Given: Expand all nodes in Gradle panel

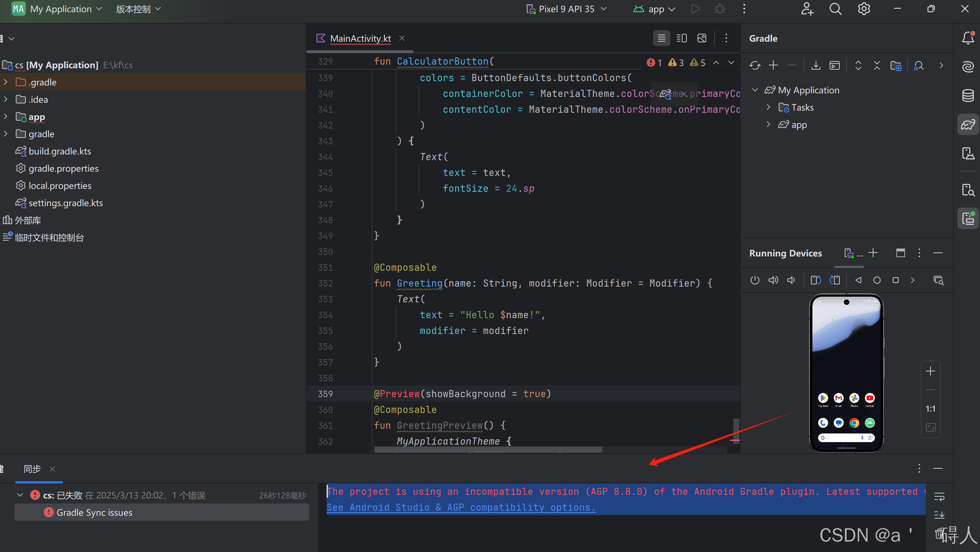Looking at the screenshot, I should coord(858,65).
